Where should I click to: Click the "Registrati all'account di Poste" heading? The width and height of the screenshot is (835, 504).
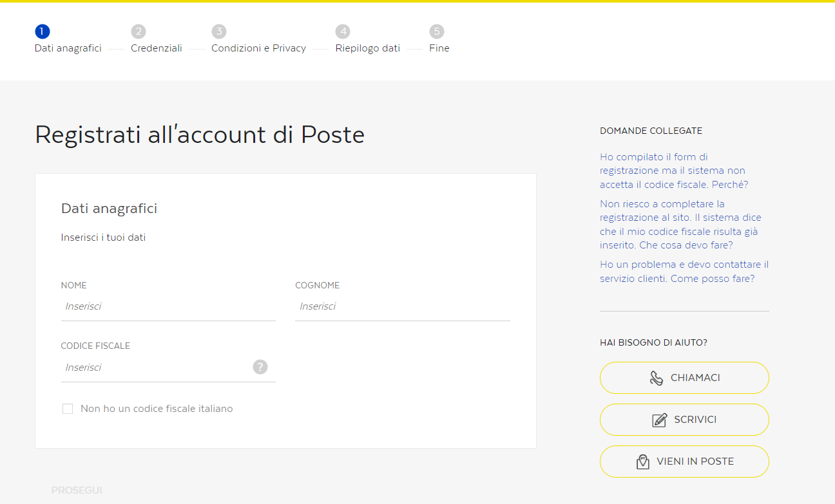(x=200, y=135)
